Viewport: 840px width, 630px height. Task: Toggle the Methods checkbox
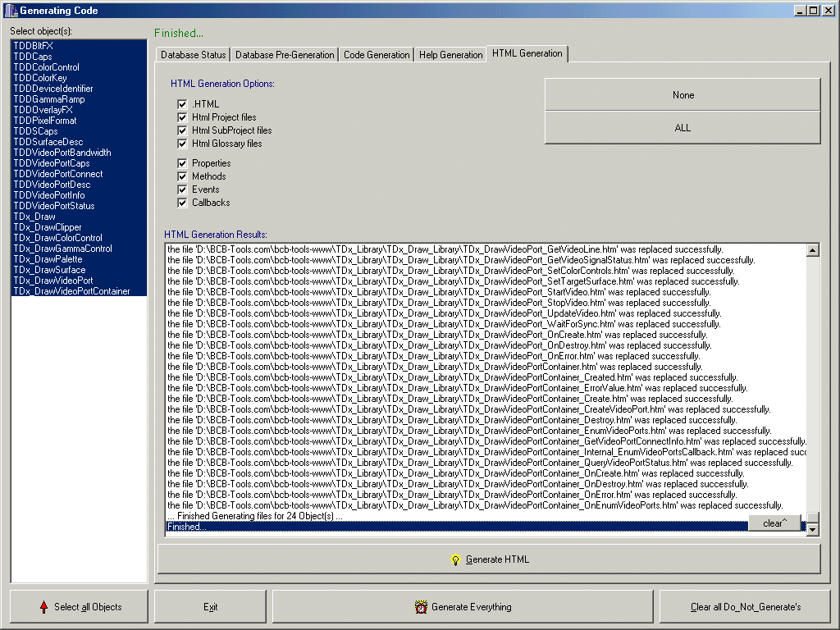(x=183, y=176)
